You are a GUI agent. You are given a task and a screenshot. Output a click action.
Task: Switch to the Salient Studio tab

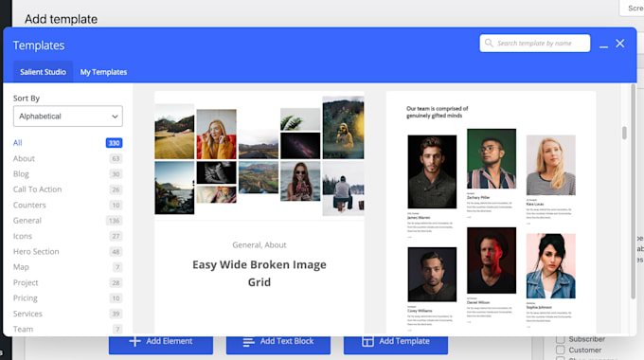point(44,72)
